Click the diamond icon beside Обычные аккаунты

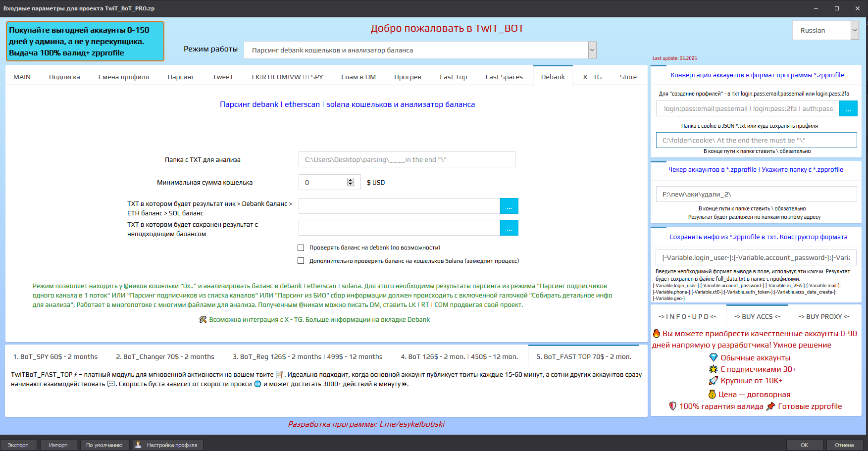[714, 357]
